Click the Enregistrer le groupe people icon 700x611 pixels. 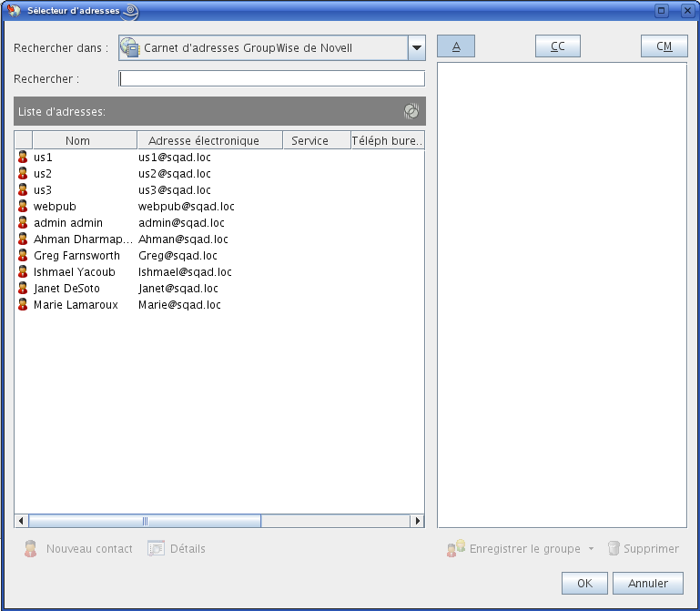coord(456,548)
